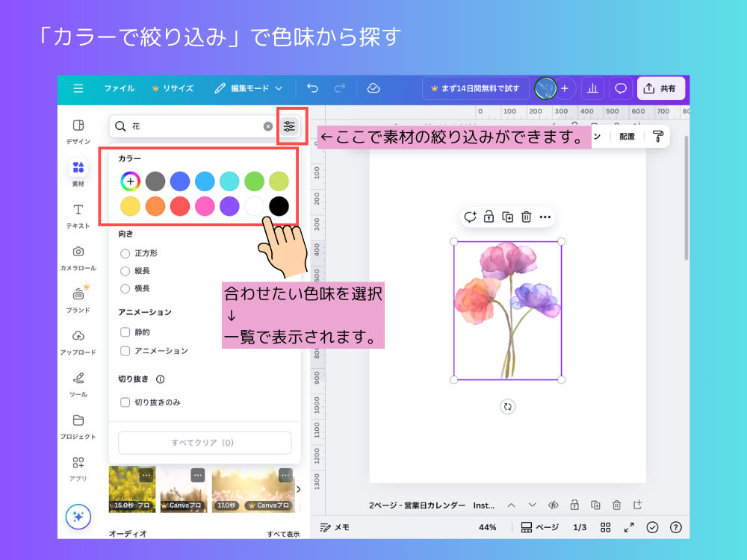Enable the 静的 animation checkbox
The width and height of the screenshot is (747, 560).
pyautogui.click(x=125, y=332)
